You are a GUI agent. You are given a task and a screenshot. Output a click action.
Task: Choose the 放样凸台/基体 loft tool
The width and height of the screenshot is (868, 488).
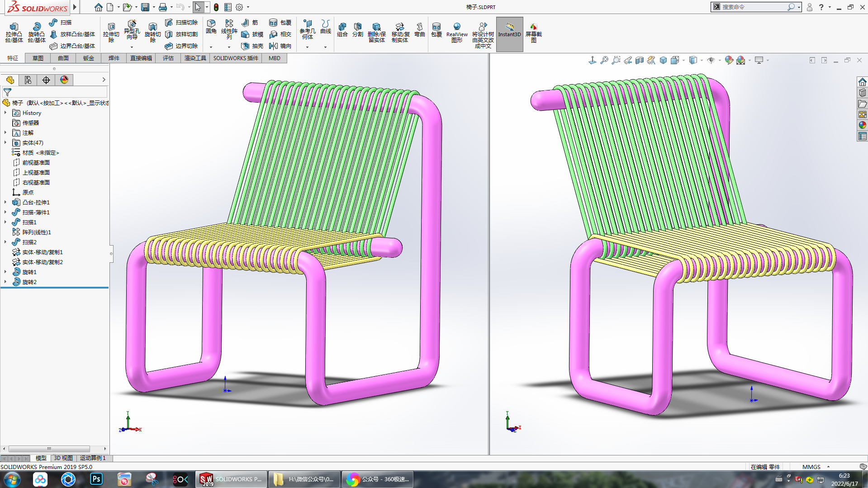coord(72,34)
